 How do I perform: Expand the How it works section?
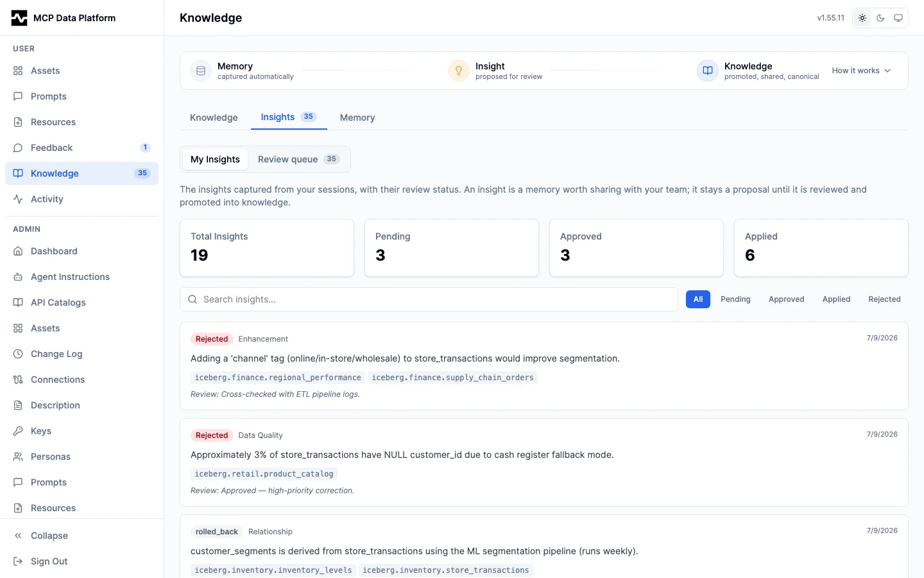click(x=862, y=71)
